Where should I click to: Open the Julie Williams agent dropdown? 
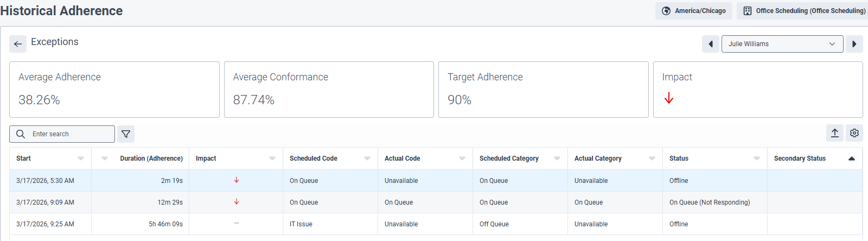(x=782, y=44)
